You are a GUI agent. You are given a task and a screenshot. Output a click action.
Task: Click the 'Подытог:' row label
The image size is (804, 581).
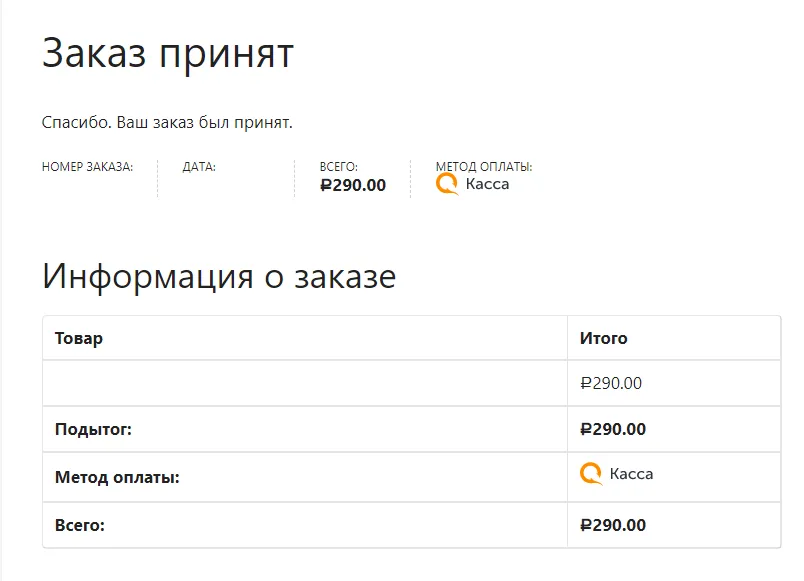click(93, 429)
